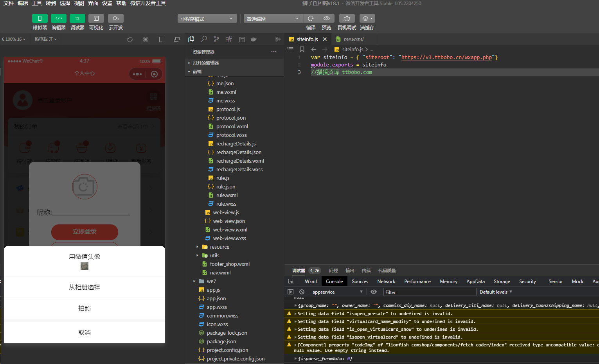Click the simulator stop record icon
Screen dimensions: 599x364
tap(146, 39)
